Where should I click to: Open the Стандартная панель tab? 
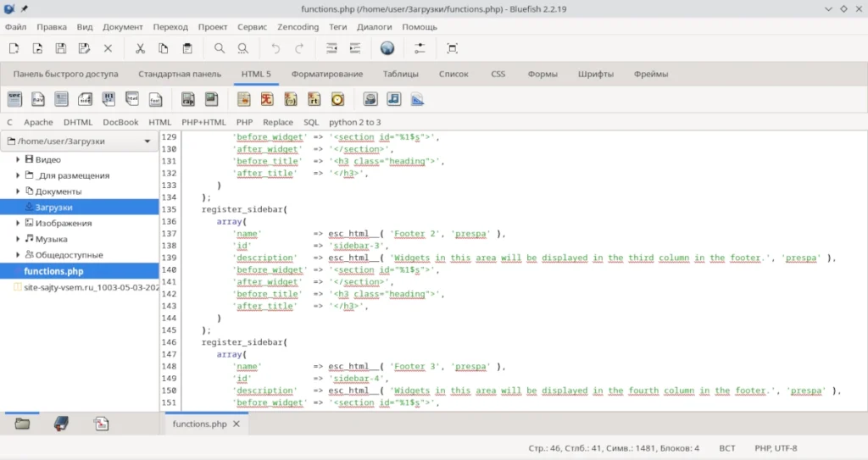click(x=180, y=74)
